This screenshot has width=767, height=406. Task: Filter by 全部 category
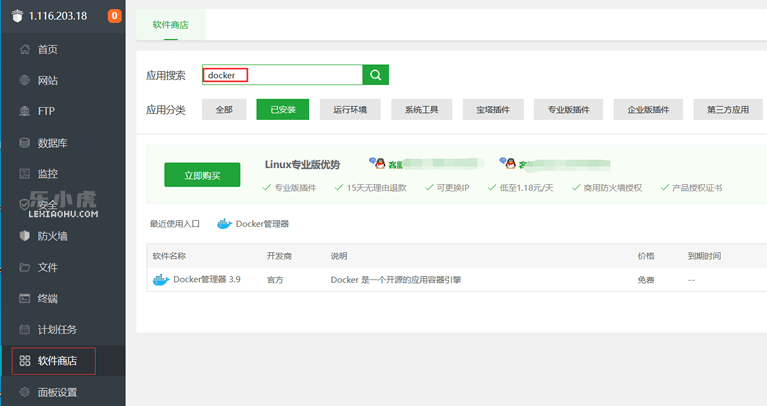224,110
